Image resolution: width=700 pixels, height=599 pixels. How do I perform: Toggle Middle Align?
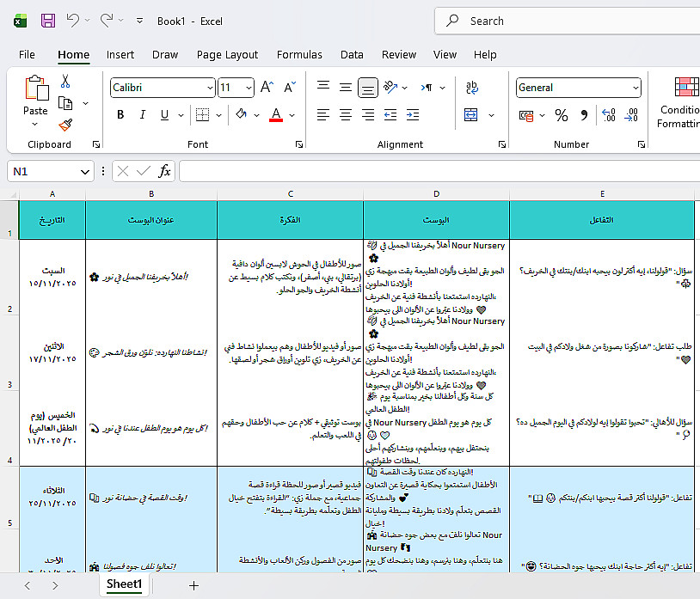346,87
